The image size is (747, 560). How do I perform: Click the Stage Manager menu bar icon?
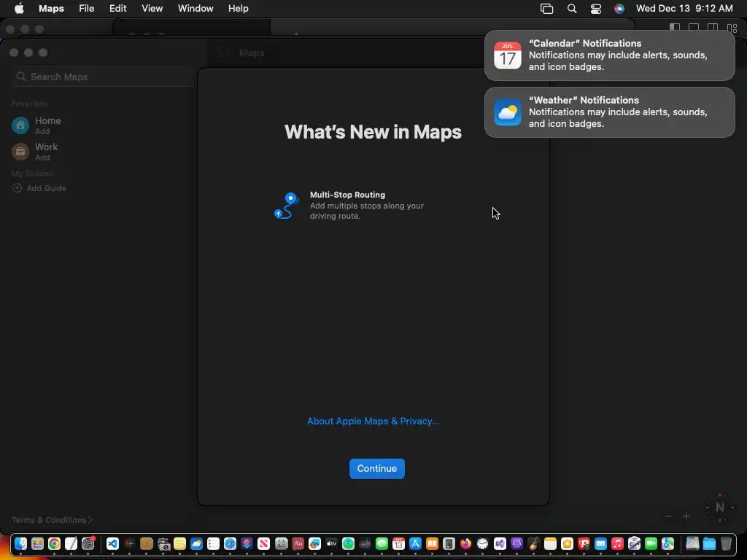(x=546, y=9)
